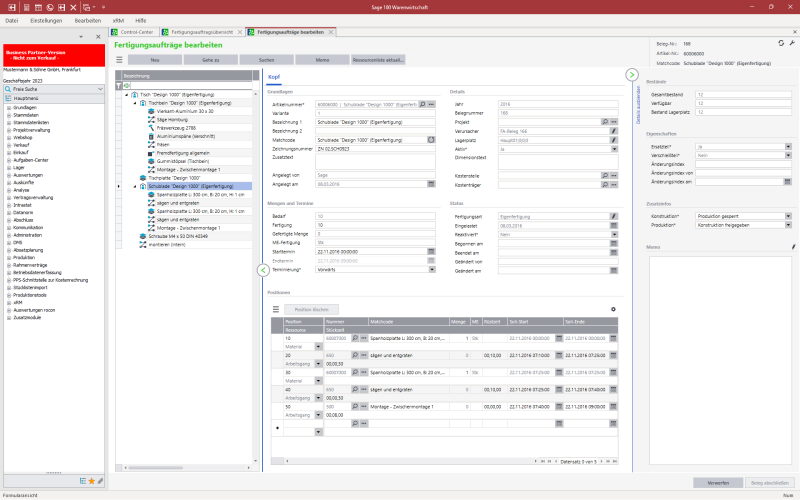Open the Terminierung dropdown
Screen dimensions: 800x500
[x=432, y=269]
